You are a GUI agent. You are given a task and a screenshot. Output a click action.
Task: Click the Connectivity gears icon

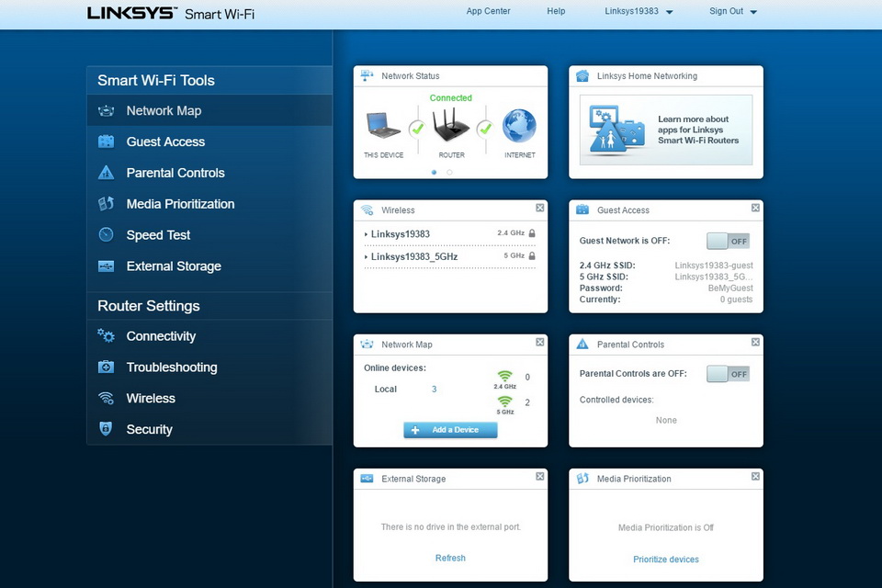point(106,336)
